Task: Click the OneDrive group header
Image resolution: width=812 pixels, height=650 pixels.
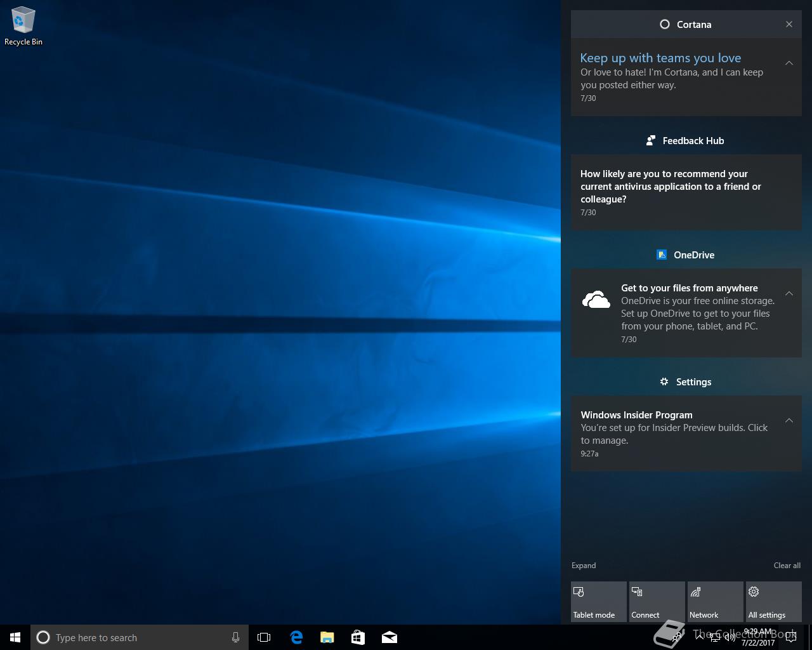Action: [686, 255]
